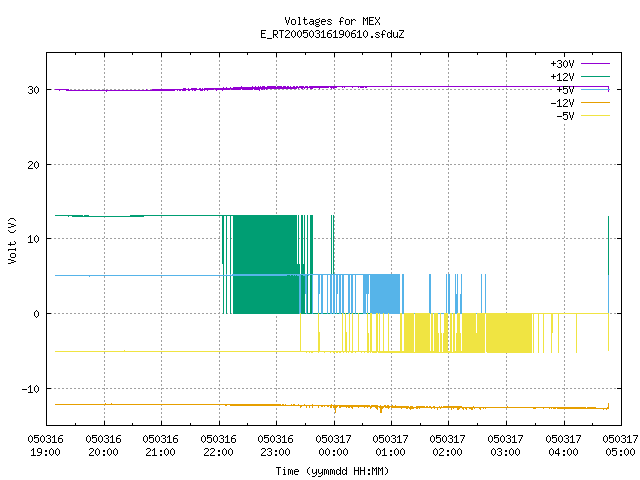Select the filename E_RT20050316190610.sfduZ subtitle
This screenshot has width=640, height=480.
(332, 34)
